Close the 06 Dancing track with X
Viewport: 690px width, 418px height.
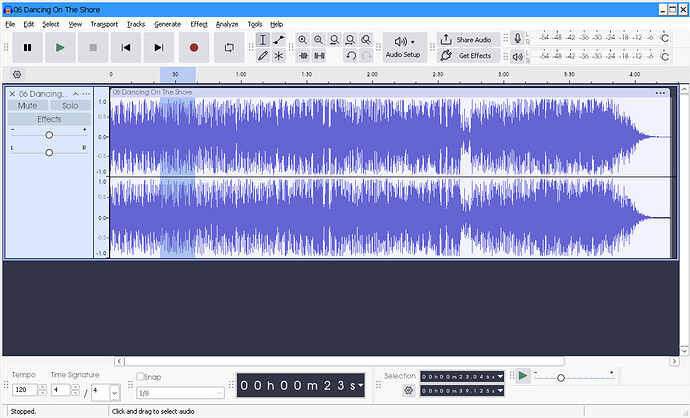tap(12, 94)
